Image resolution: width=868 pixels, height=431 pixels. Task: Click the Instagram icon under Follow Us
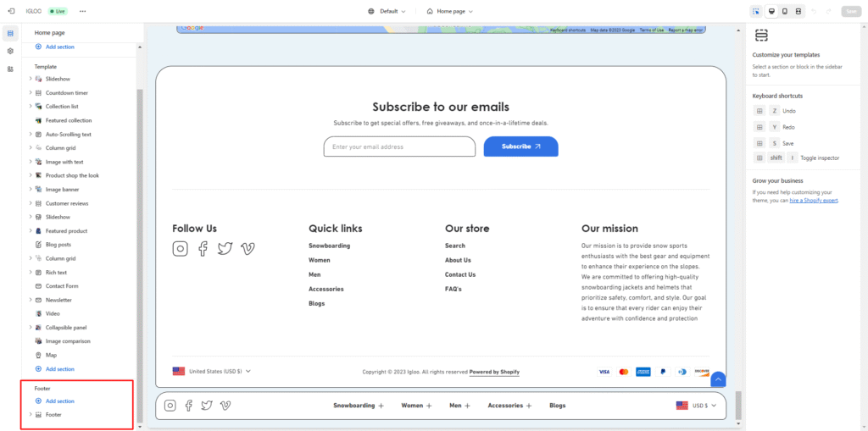(180, 248)
